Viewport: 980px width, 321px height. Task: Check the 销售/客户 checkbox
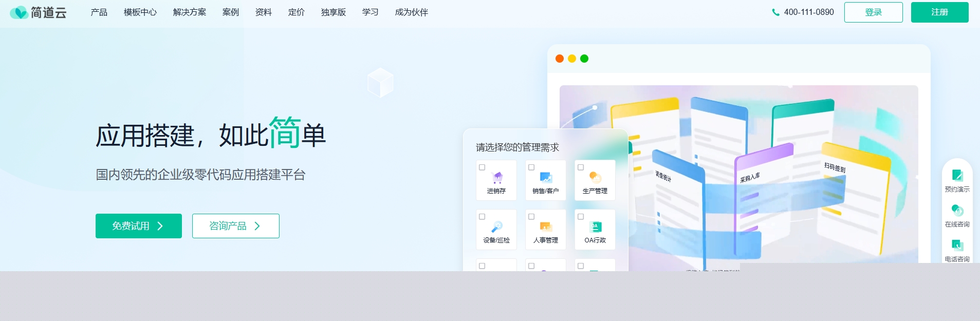click(x=531, y=167)
